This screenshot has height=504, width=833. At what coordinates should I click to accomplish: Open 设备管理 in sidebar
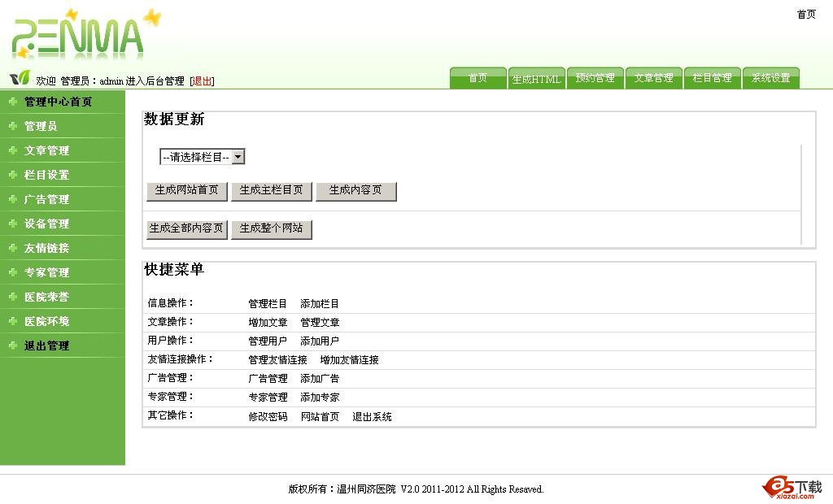tap(46, 224)
